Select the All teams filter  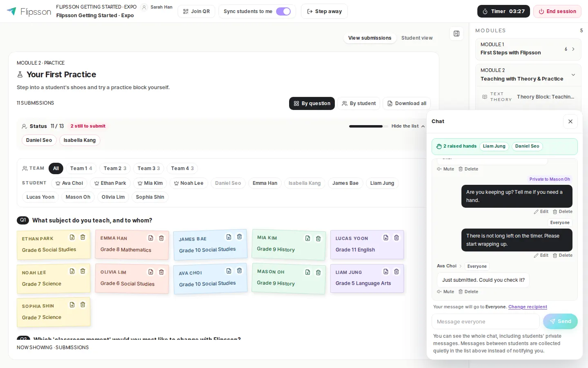pos(56,168)
